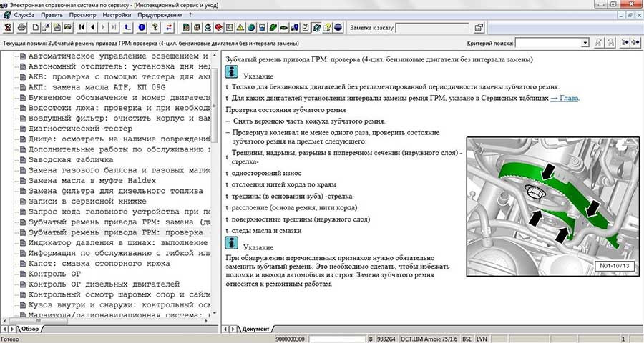Image resolution: width=644 pixels, height=343 pixels.
Task: Click the printer icon in the toolbar
Action: pos(21,27)
